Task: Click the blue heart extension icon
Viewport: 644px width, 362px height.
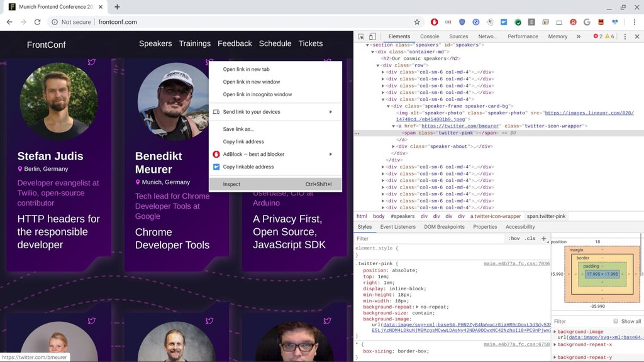Action: point(615,22)
